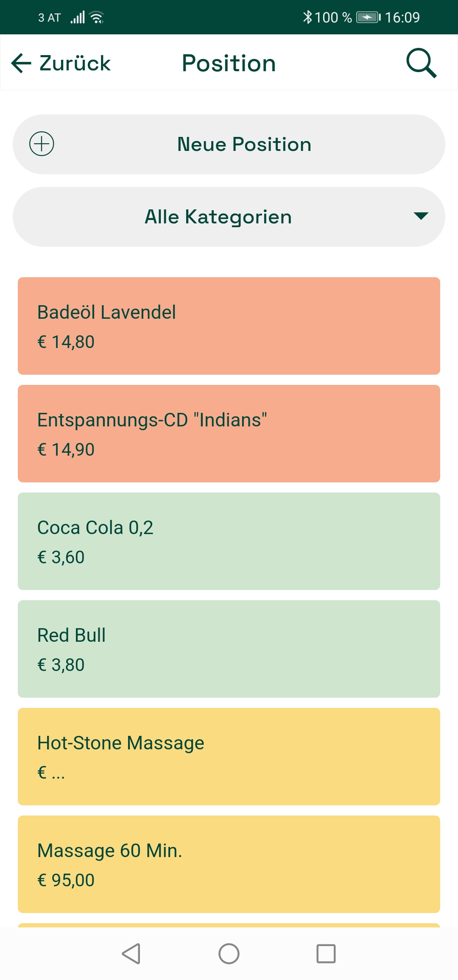This screenshot has height=980, width=458.
Task: Choose the Coca Cola 0,2 item
Action: [229, 541]
